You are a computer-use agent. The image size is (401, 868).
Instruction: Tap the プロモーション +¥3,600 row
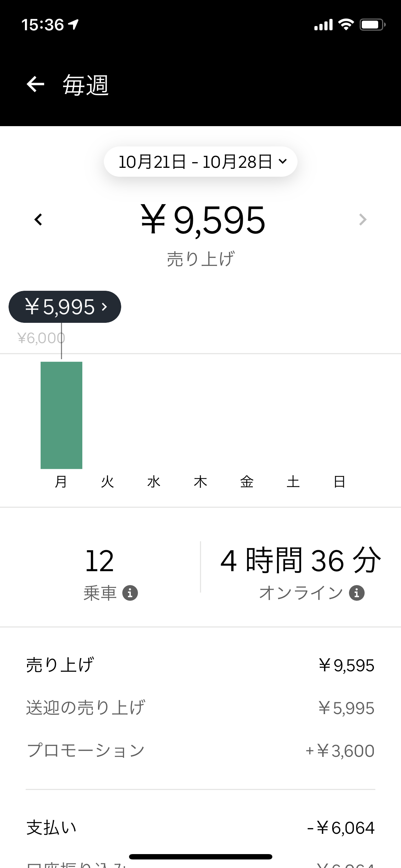200,751
